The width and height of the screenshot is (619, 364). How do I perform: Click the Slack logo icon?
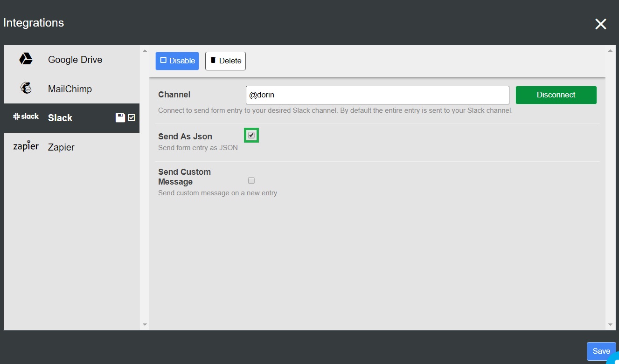tap(26, 117)
